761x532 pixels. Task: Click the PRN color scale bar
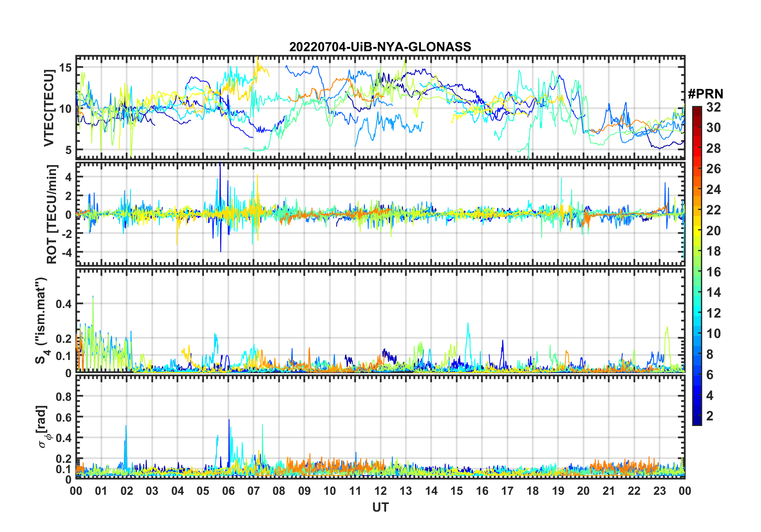(x=697, y=266)
